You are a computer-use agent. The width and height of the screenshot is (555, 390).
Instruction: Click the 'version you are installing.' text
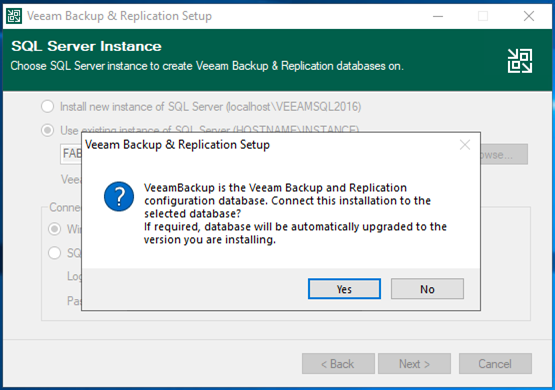pos(210,240)
